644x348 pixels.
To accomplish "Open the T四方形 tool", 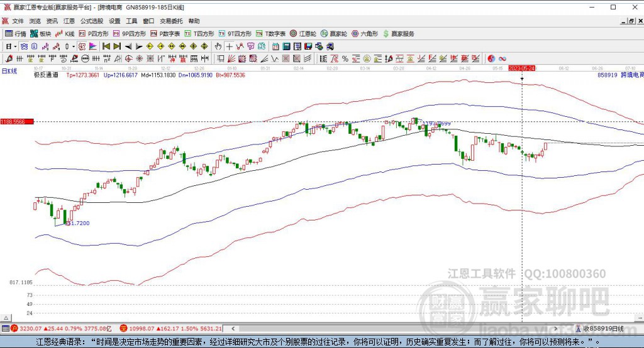I will [x=199, y=34].
